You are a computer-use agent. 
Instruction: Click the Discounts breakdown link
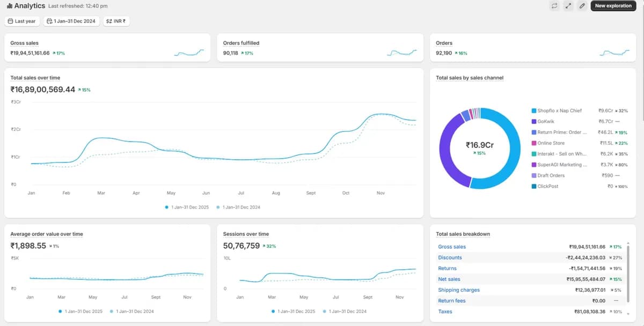(x=450, y=257)
